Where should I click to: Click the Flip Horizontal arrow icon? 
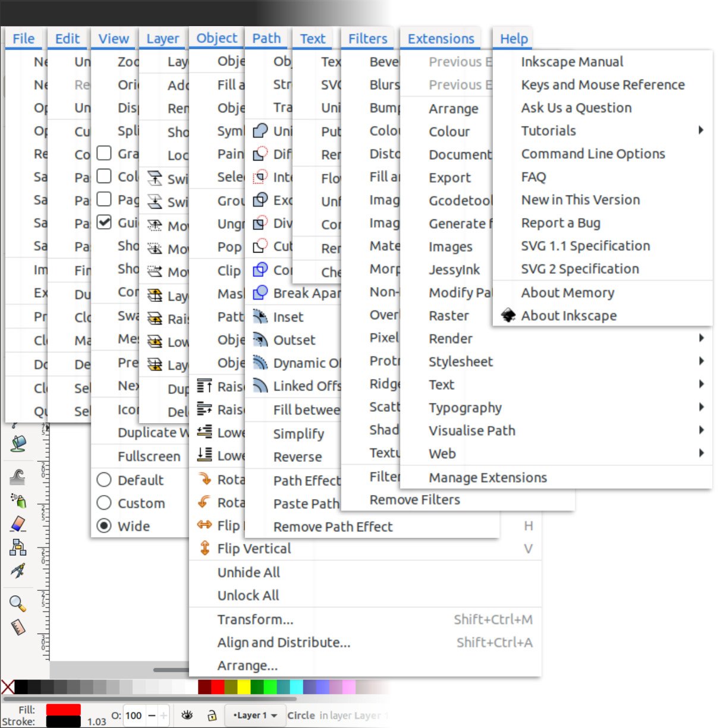pos(205,525)
